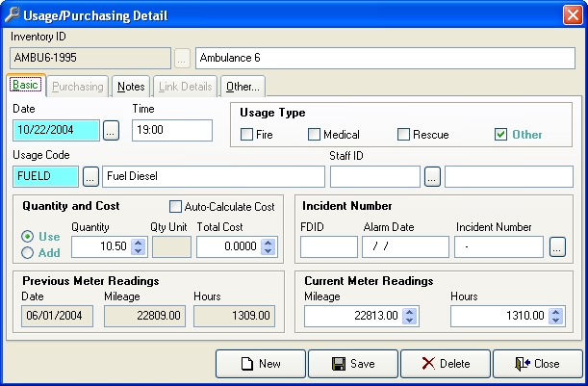Increase Quantity with up spinner arrow
This screenshot has height=386, width=588.
coord(139,243)
